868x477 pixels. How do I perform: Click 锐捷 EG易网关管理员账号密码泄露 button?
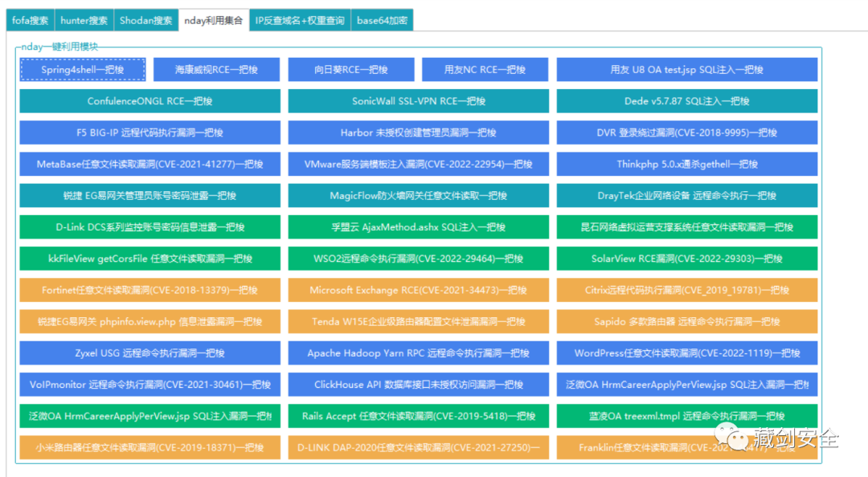[x=150, y=196]
